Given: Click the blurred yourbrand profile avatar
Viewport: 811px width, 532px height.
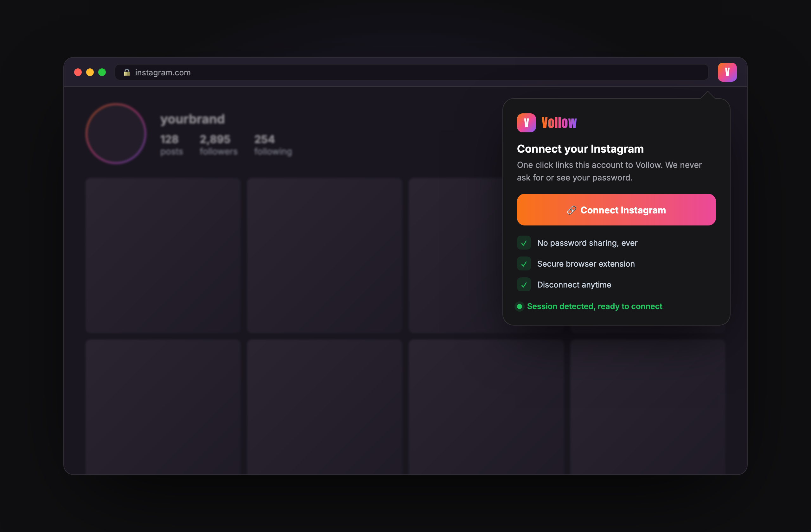Looking at the screenshot, I should coord(116,134).
